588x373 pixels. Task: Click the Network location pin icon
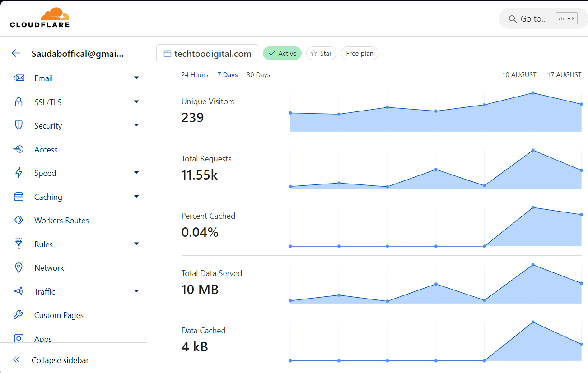[x=19, y=268]
